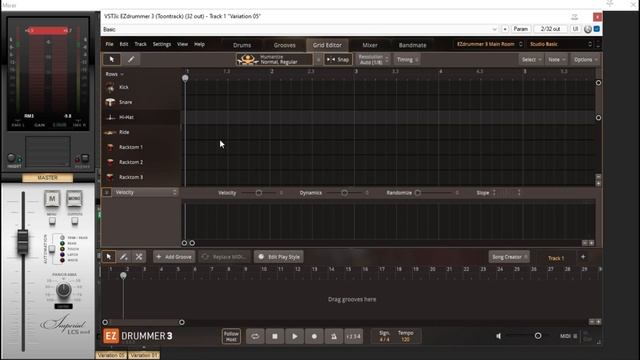The image size is (640, 360).
Task: Click the Edit Play Style button
Action: 279,257
